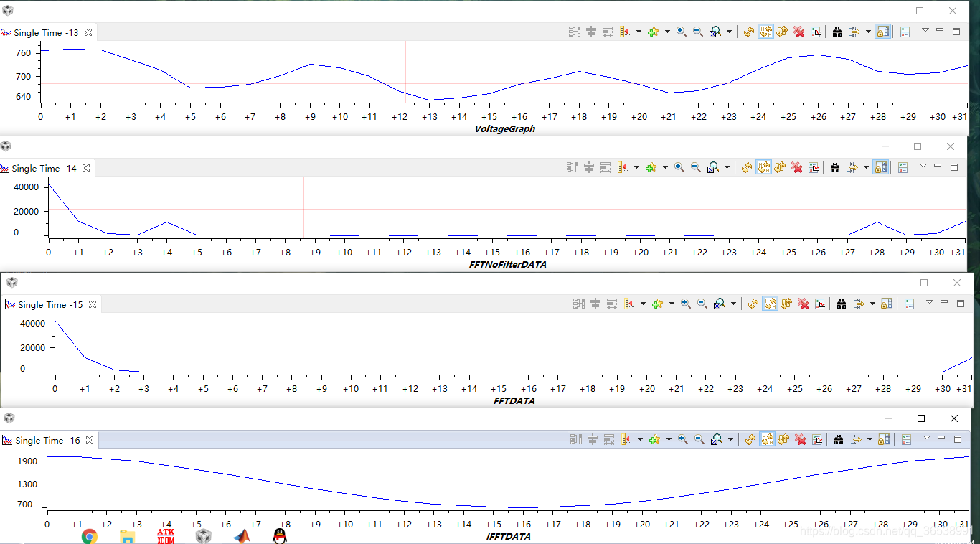
Task: Click the green star add icon in Single Time -16
Action: [654, 440]
